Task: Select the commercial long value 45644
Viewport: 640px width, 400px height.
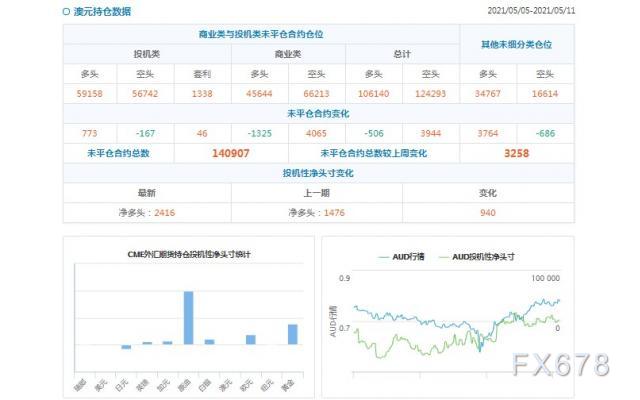Action: [x=259, y=93]
